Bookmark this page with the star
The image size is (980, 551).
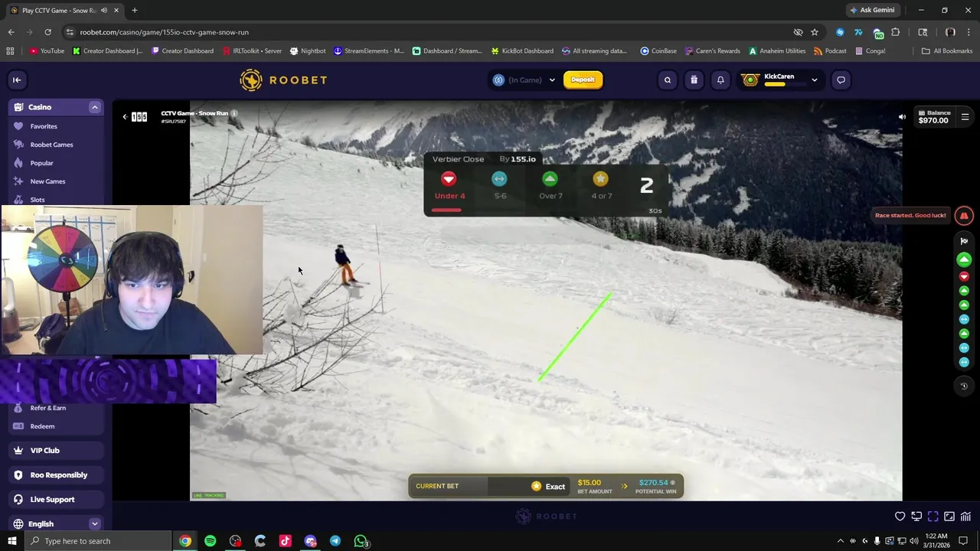815,32
